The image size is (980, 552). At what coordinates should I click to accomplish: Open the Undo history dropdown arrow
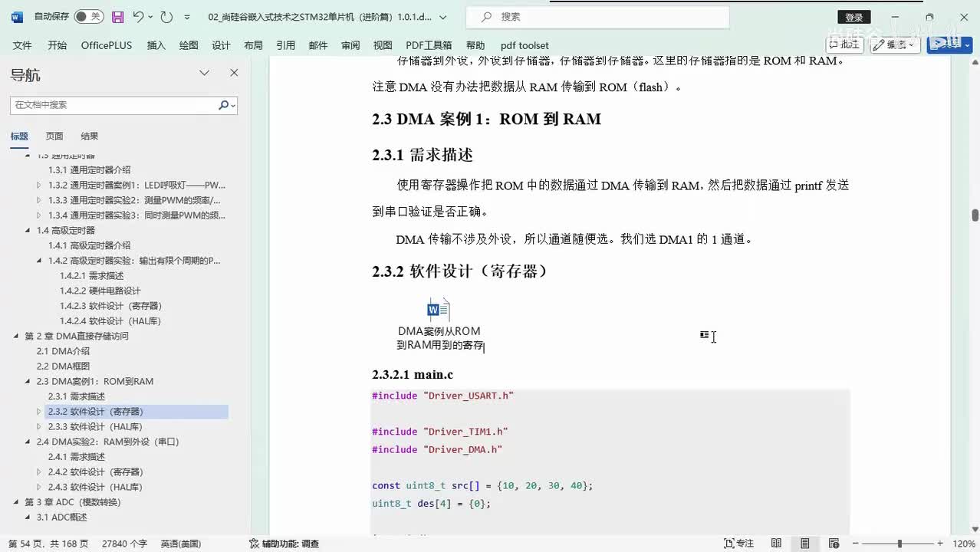tap(150, 17)
